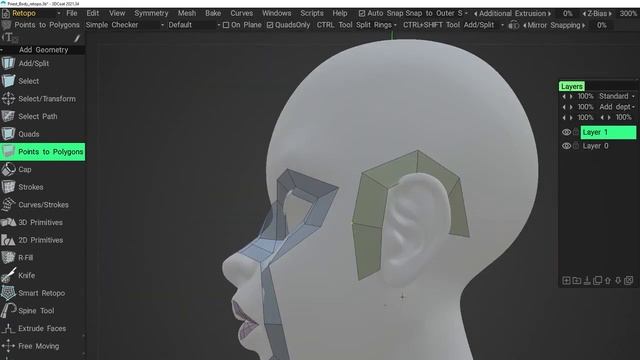Open the Default dropdown

(194, 25)
